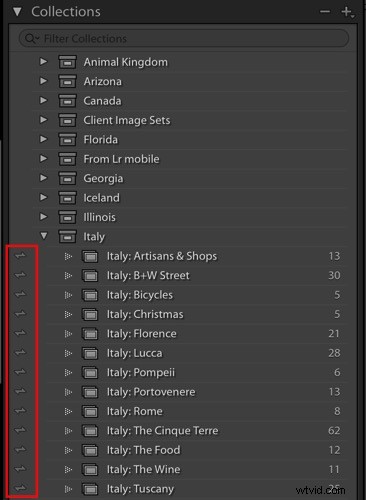Toggle sync for Italy: Florence collection
This screenshot has width=366, height=500.
(20, 333)
